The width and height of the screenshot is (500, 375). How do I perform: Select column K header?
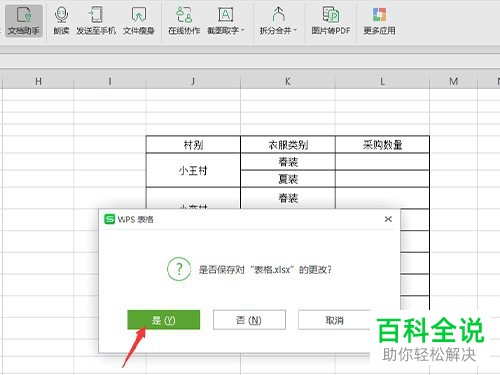(288, 81)
